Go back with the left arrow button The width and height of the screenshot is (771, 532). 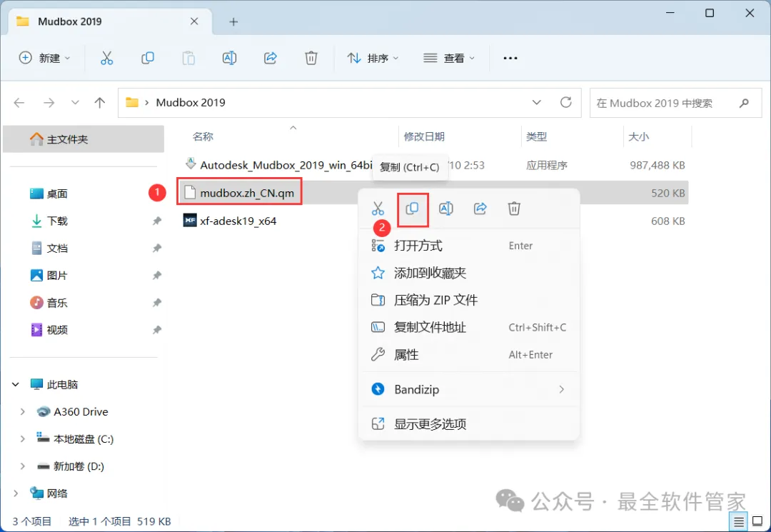pos(19,103)
